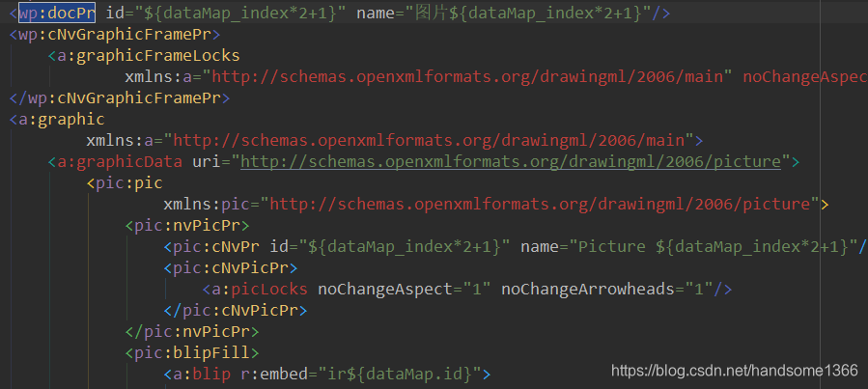Click the name="图片${dataMap_index*2+1}" attribute
This screenshot has width=868, height=389.
click(x=504, y=13)
